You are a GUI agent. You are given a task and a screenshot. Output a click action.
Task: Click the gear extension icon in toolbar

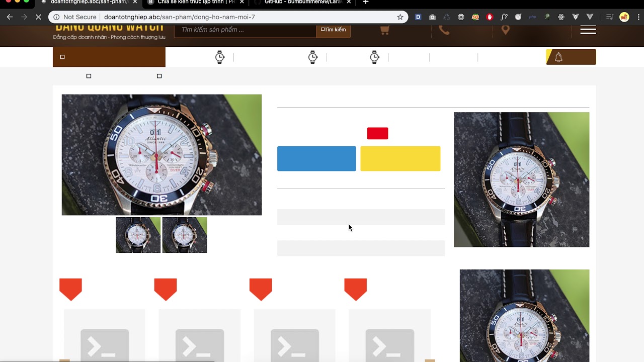coord(461,17)
